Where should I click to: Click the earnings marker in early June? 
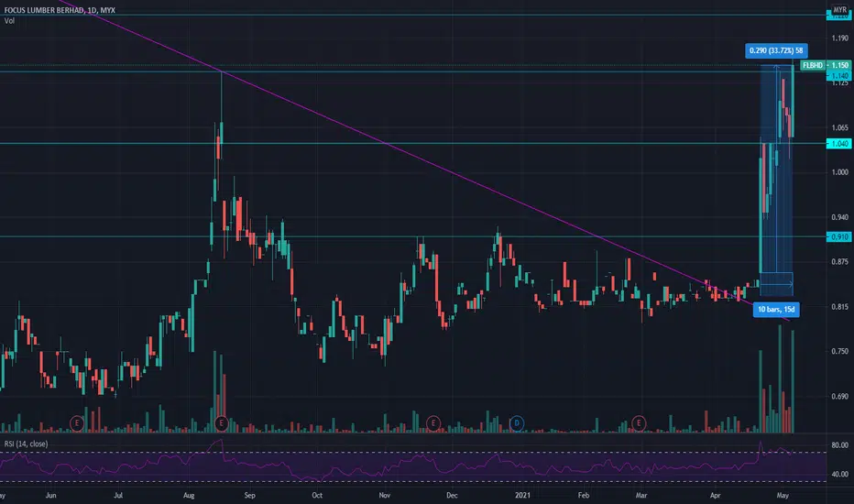[x=77, y=422]
